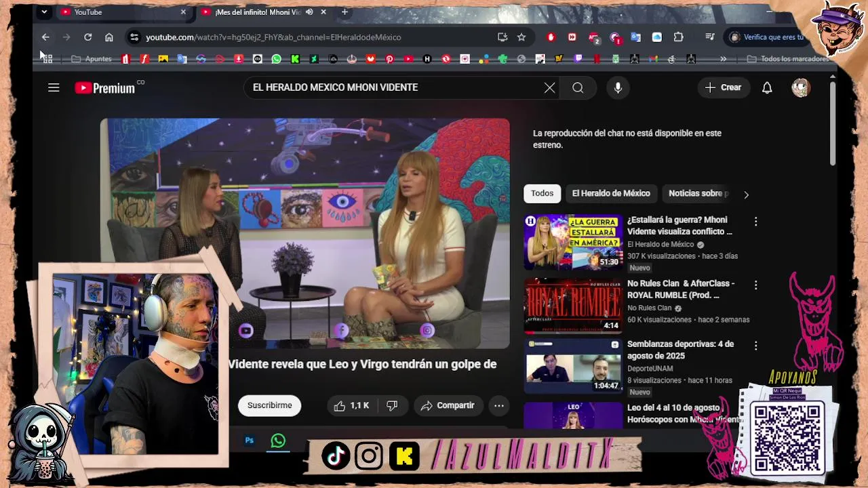Image resolution: width=868 pixels, height=488 pixels.
Task: Go to the browser home page
Action: [108, 37]
